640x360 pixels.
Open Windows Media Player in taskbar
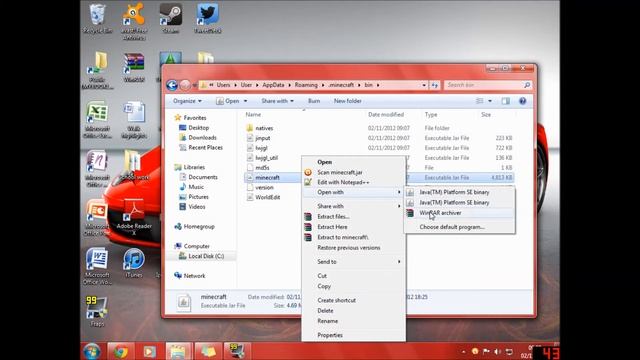point(149,351)
